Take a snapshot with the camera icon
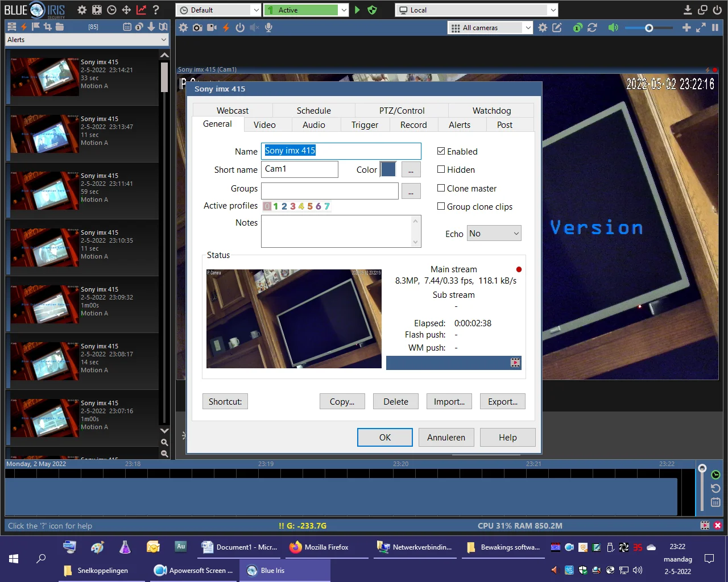This screenshot has height=582, width=728. coord(197,27)
